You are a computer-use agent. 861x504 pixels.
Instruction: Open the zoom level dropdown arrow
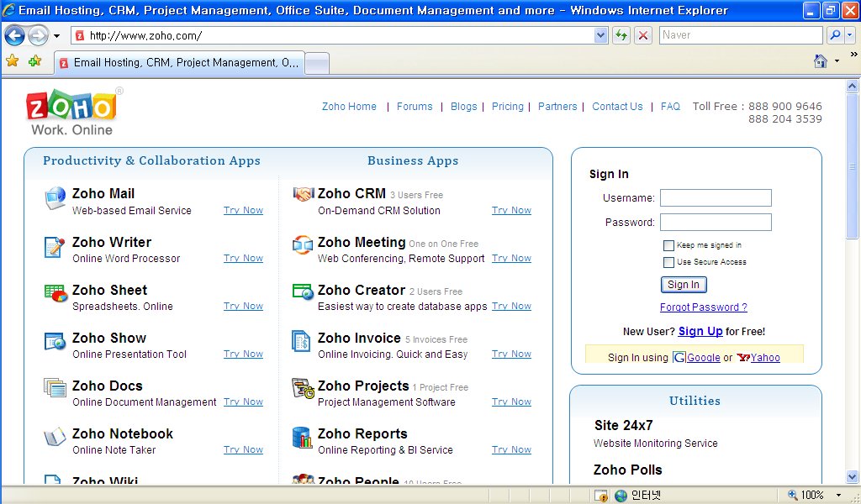point(838,496)
